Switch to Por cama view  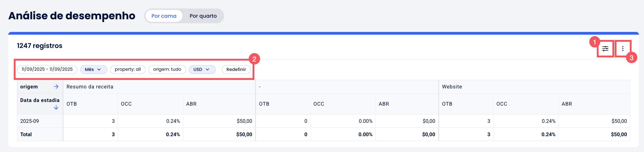164,16
